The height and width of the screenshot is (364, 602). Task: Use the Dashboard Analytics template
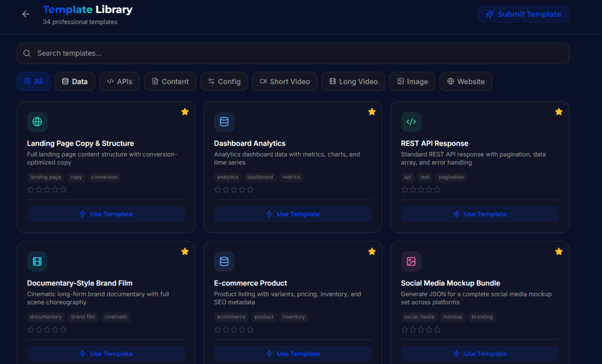click(293, 214)
